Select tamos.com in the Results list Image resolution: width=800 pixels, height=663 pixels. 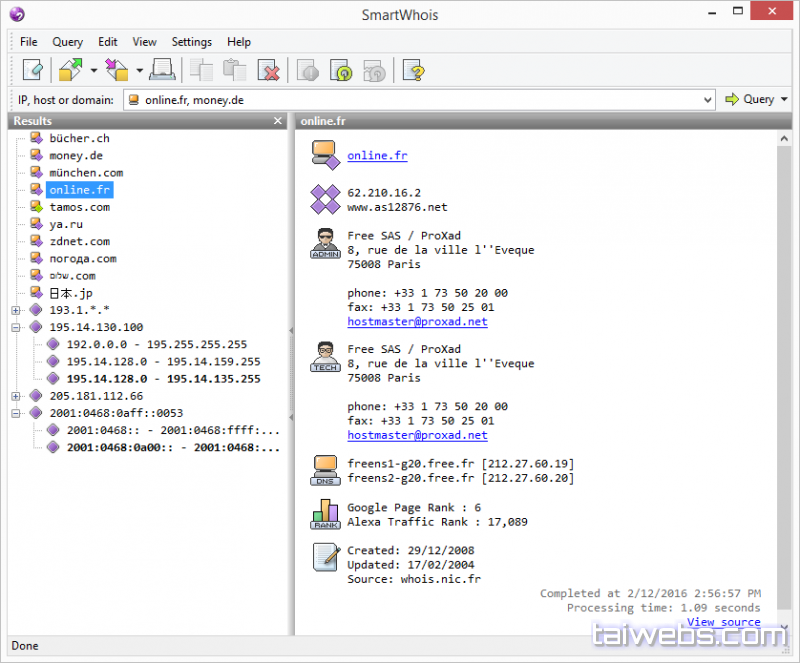[80, 207]
